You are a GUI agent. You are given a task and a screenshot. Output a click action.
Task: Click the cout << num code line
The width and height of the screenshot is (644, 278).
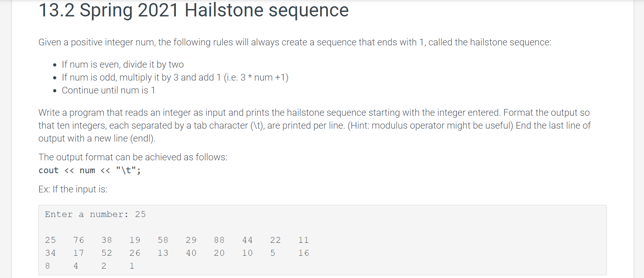89,170
